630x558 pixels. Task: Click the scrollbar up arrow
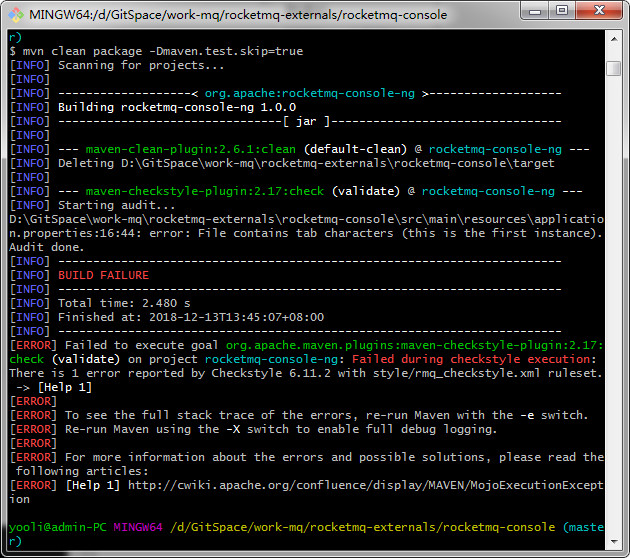[x=614, y=39]
